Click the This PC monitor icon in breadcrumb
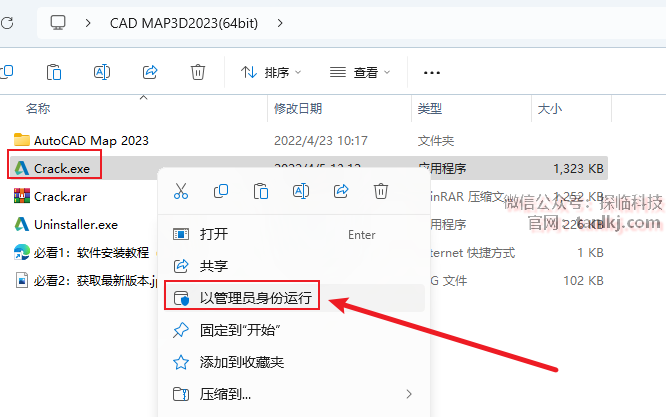 58,23
